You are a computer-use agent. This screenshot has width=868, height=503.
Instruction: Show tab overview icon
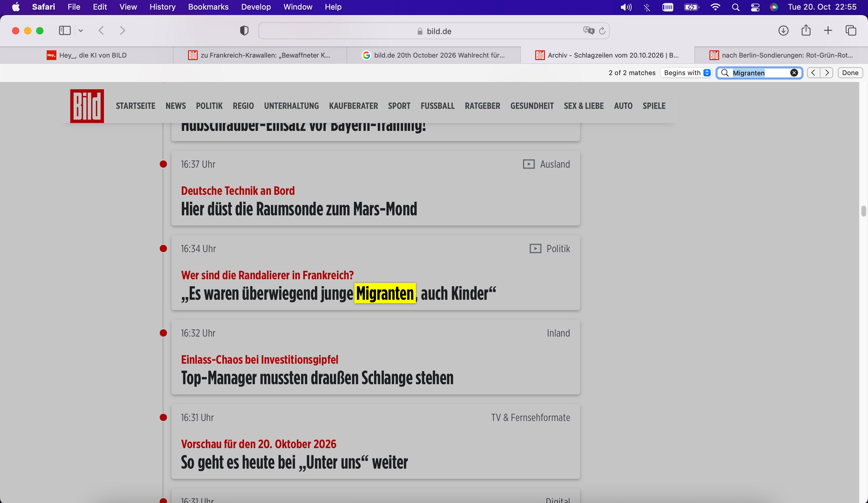click(851, 31)
